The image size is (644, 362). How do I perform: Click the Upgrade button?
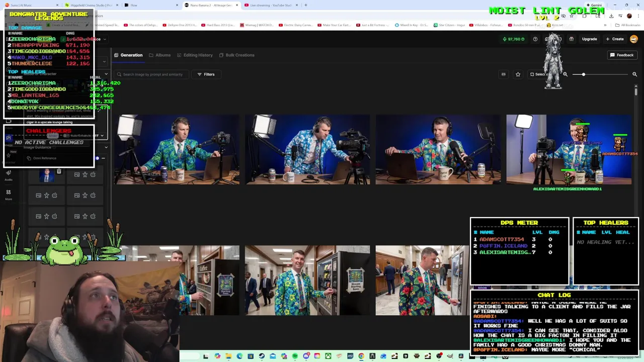pyautogui.click(x=589, y=39)
